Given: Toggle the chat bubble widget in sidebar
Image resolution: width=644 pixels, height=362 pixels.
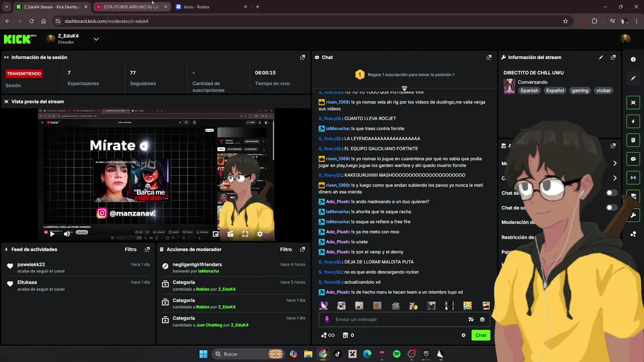Looking at the screenshot, I should (x=633, y=159).
